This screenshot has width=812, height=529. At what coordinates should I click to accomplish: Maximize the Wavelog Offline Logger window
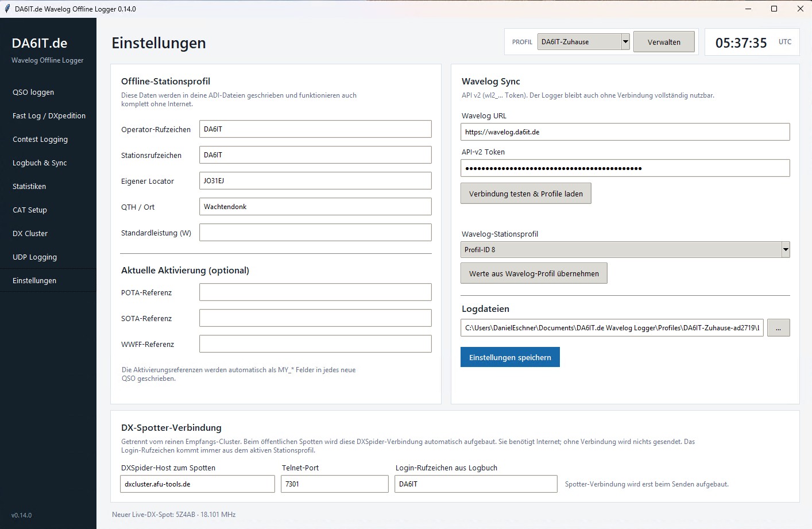pyautogui.click(x=774, y=9)
